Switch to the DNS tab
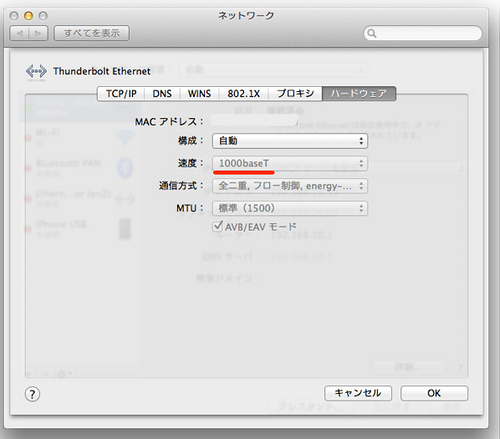The height and width of the screenshot is (439, 500). pos(162,94)
